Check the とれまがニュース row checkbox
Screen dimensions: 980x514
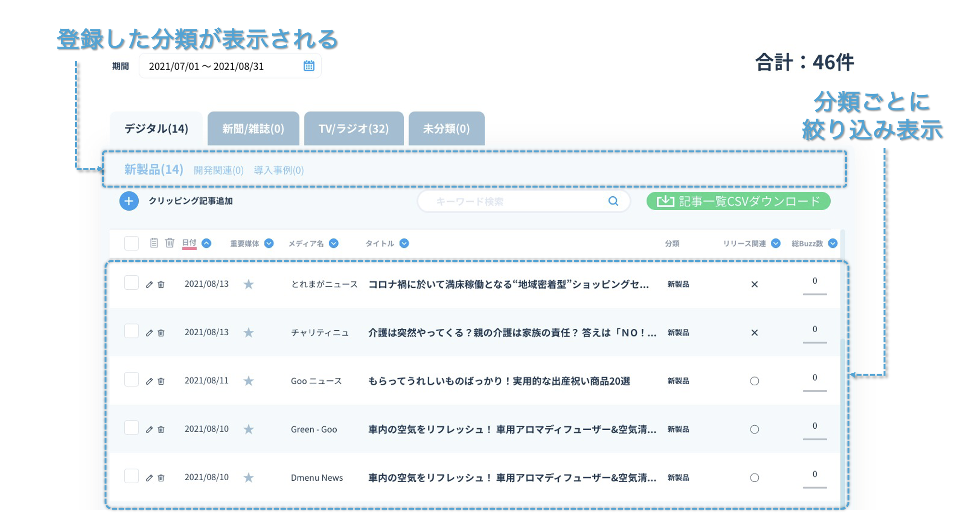132,283
